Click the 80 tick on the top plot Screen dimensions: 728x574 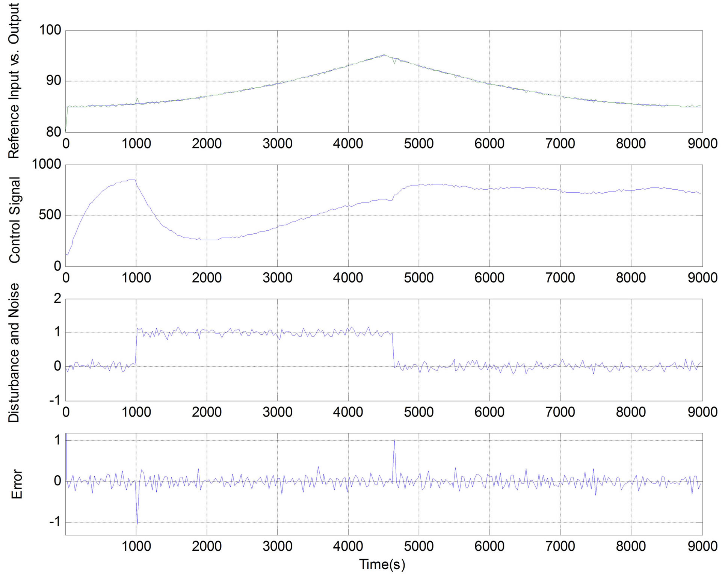[x=54, y=132]
